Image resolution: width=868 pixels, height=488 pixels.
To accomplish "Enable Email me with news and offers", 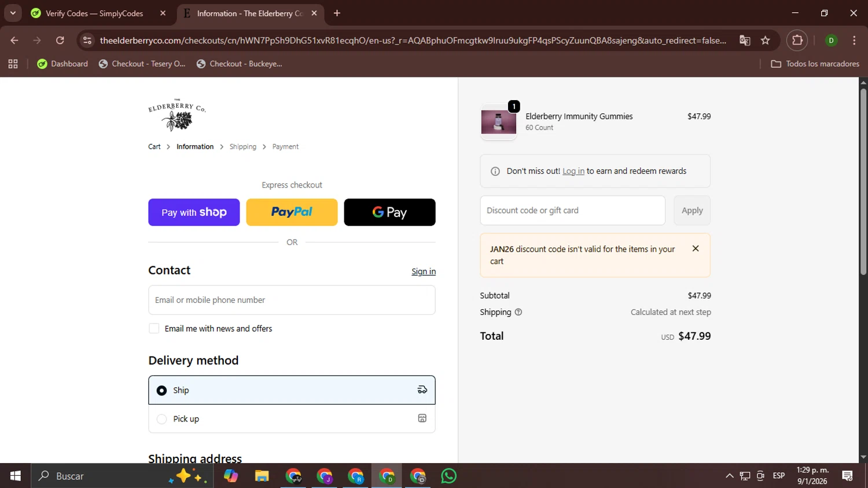I will [154, 328].
